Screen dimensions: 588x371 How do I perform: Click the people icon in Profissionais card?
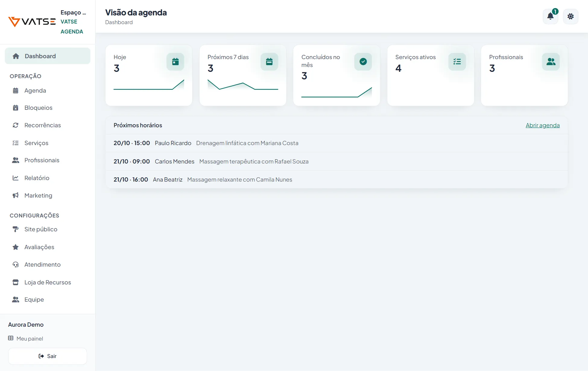(551, 62)
